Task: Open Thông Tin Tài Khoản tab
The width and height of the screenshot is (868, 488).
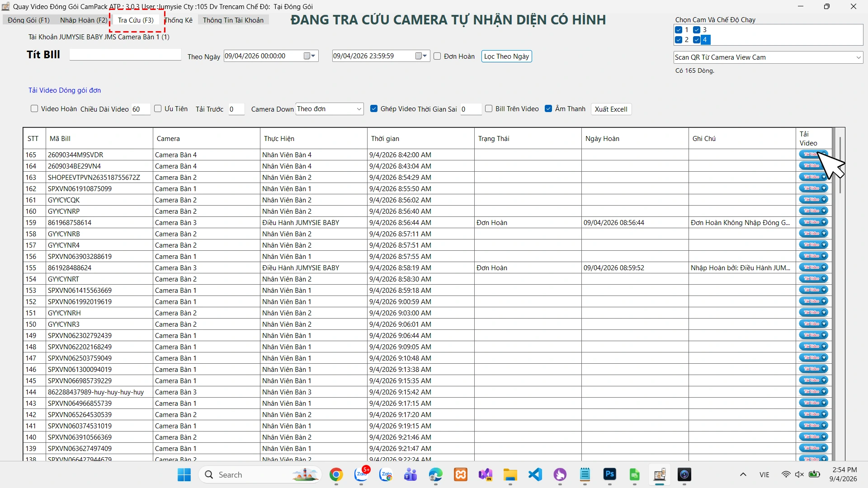Action: pyautogui.click(x=233, y=20)
